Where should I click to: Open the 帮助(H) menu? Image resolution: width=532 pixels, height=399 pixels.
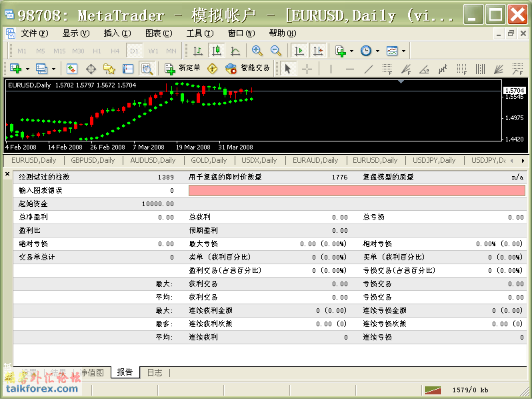point(282,33)
